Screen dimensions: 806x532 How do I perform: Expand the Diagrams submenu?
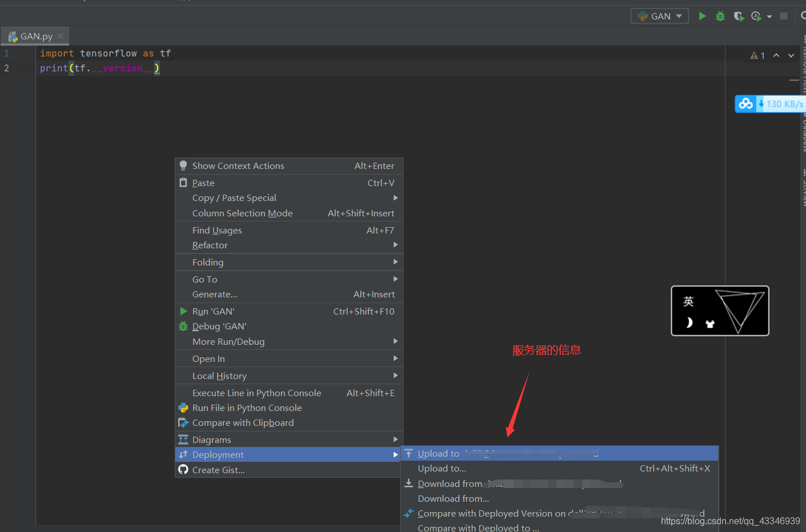289,440
